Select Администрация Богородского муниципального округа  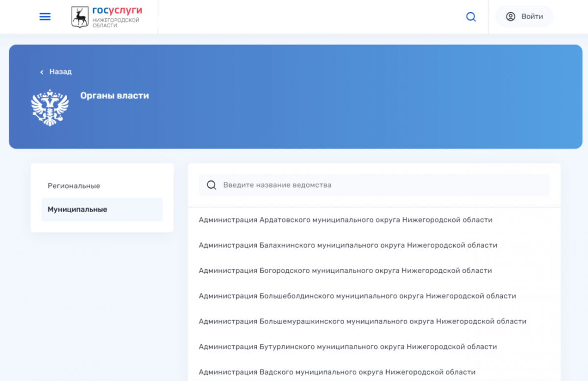click(345, 270)
